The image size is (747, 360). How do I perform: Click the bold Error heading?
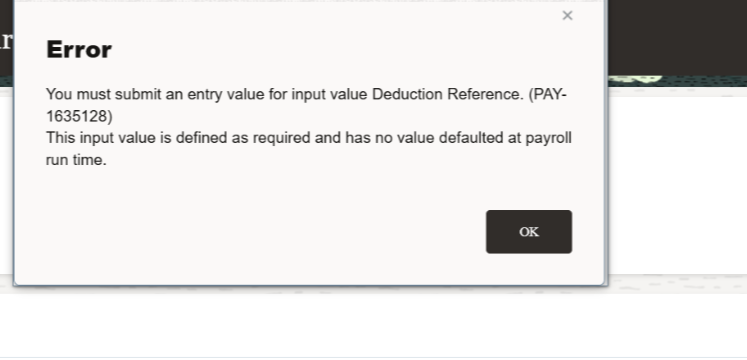click(x=79, y=50)
